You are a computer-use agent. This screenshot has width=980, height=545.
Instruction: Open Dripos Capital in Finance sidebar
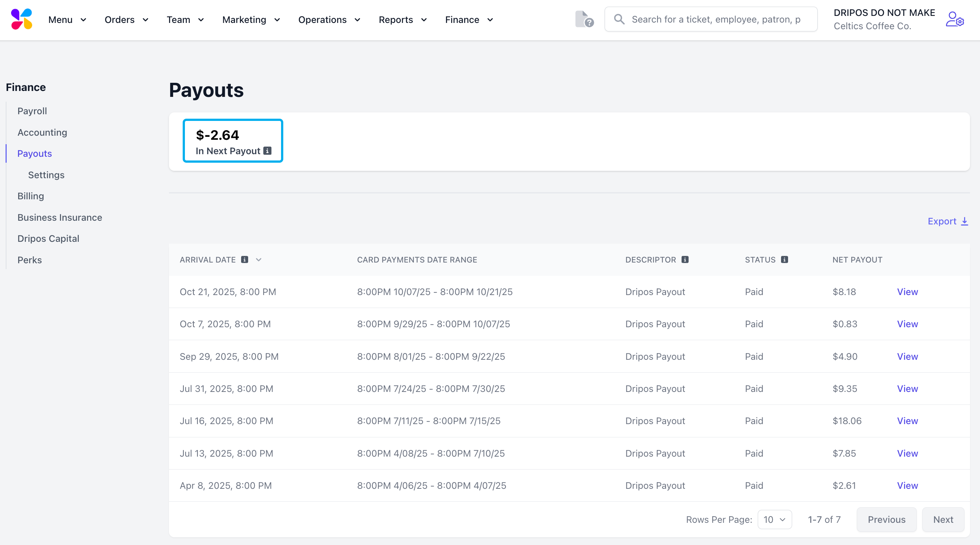tap(48, 238)
